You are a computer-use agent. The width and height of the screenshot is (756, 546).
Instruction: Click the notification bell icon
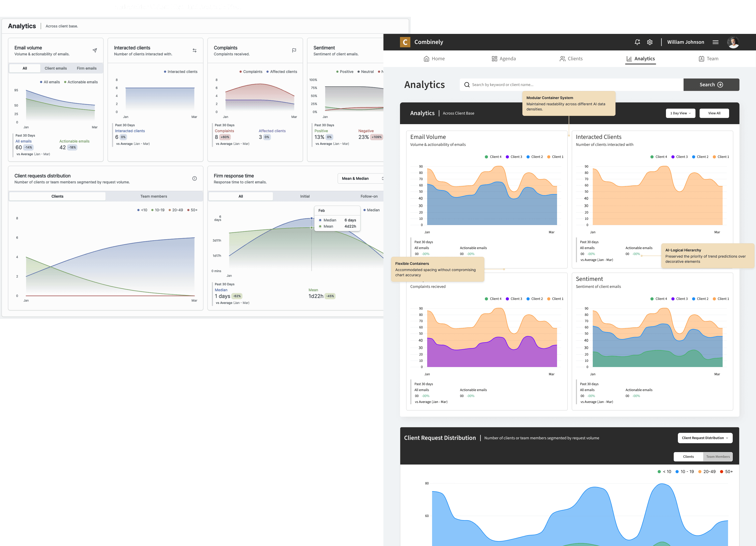(637, 42)
